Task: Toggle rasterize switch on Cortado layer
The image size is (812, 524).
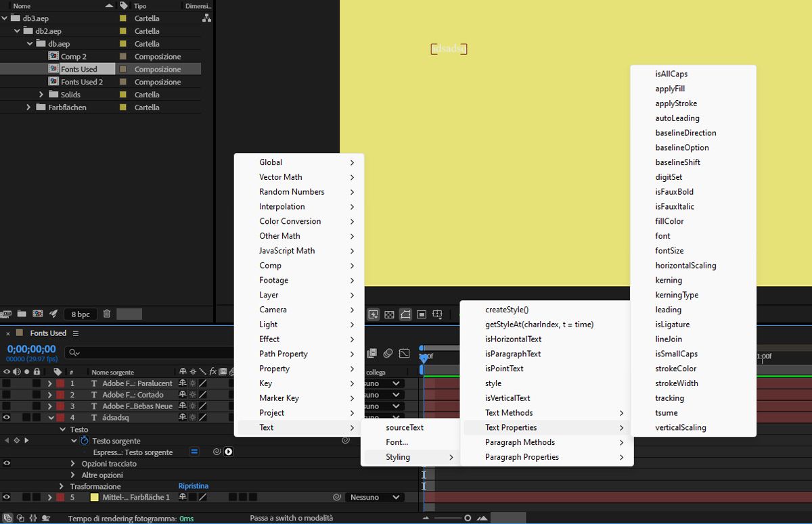Action: tap(193, 395)
